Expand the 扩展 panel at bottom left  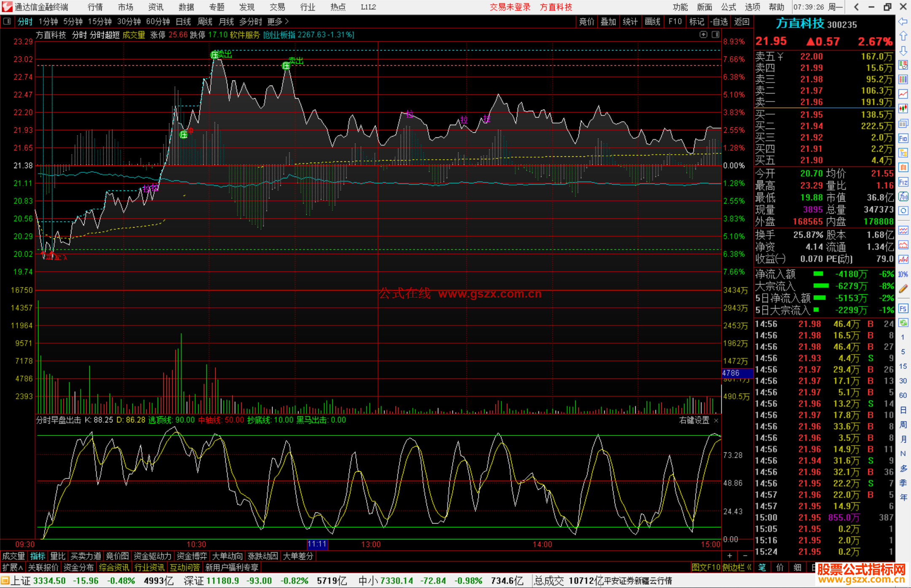click(x=12, y=567)
